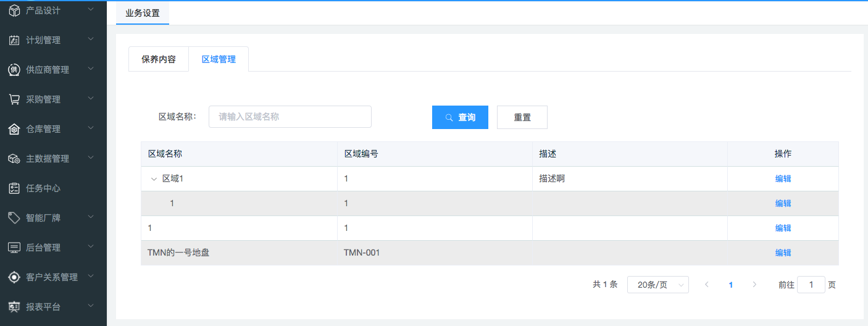Click the 前往 page number input box
868x326 pixels.
click(811, 285)
